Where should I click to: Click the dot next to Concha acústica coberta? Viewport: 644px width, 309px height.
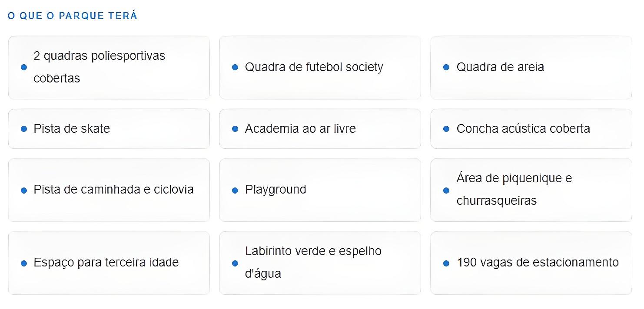pyautogui.click(x=446, y=129)
